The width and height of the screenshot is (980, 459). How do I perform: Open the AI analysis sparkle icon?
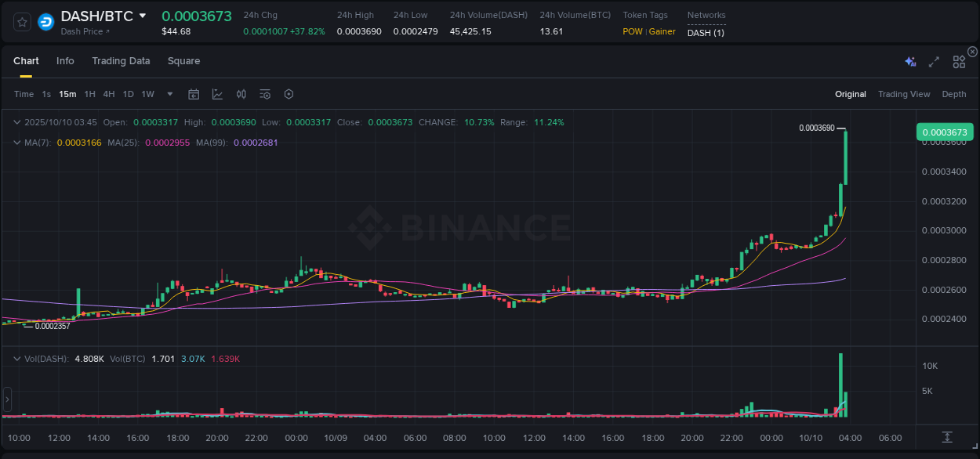(909, 61)
